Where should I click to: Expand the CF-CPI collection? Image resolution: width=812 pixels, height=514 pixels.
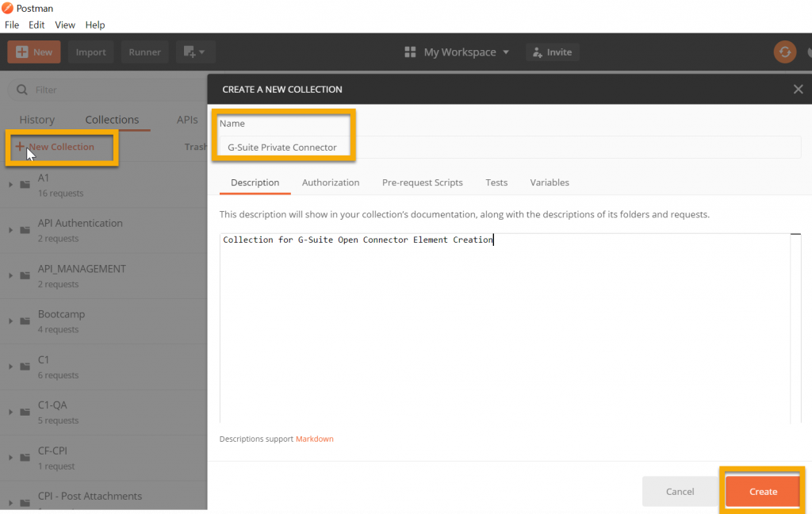tap(10, 458)
